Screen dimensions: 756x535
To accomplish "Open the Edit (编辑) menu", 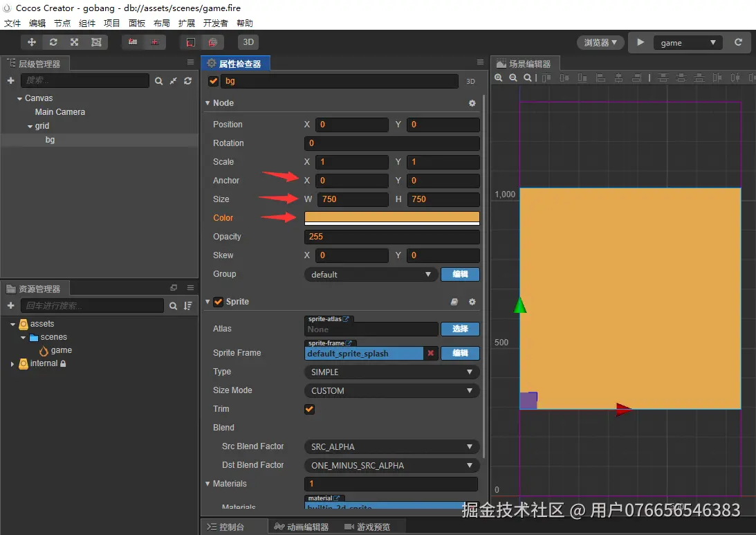I will [37, 23].
